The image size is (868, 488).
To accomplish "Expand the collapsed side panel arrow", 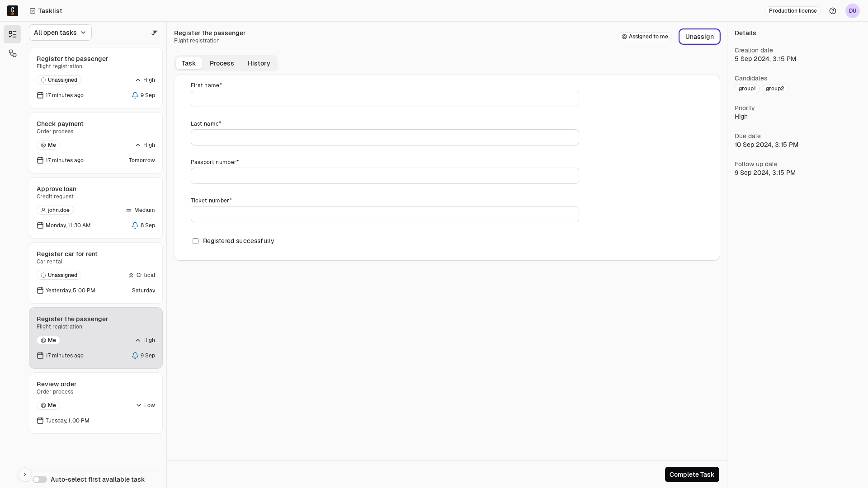I will 25,474.
